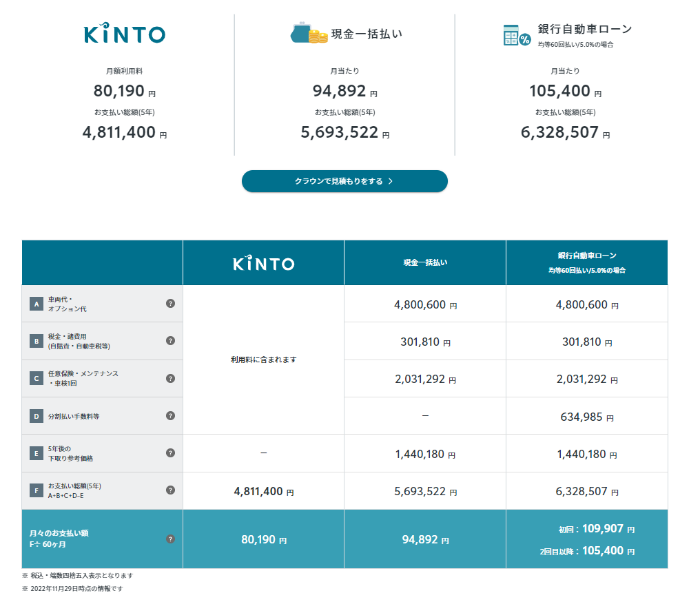This screenshot has height=593, width=700.
Task: Click 1,440,180 円 in 銀行自動車ローン column
Action: [x=587, y=455]
